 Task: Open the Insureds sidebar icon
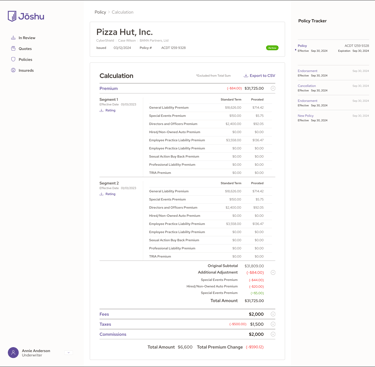click(13, 70)
